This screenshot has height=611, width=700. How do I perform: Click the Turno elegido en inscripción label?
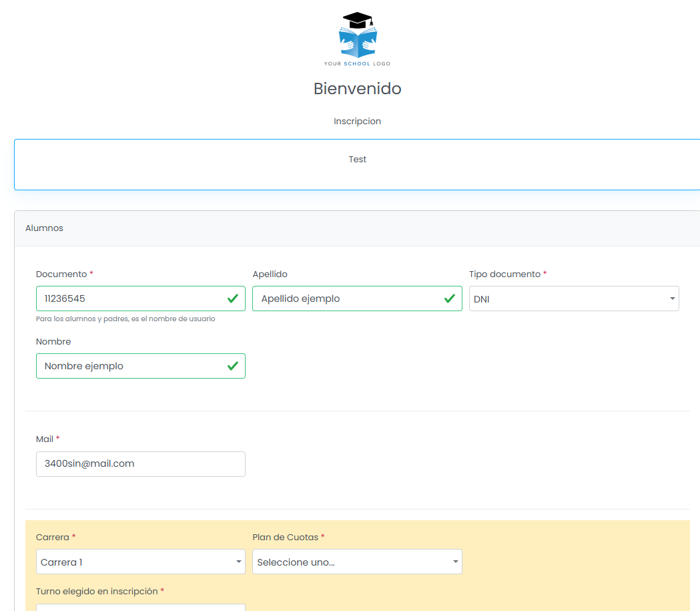point(97,592)
